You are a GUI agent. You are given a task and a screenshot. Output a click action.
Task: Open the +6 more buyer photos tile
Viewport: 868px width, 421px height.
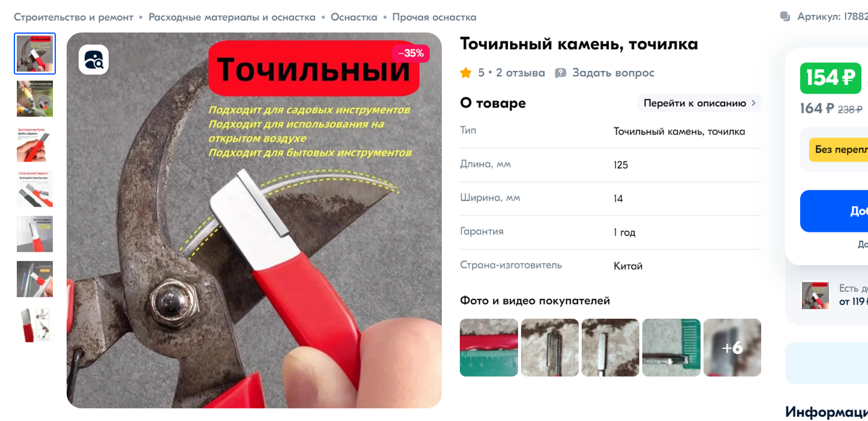click(732, 348)
